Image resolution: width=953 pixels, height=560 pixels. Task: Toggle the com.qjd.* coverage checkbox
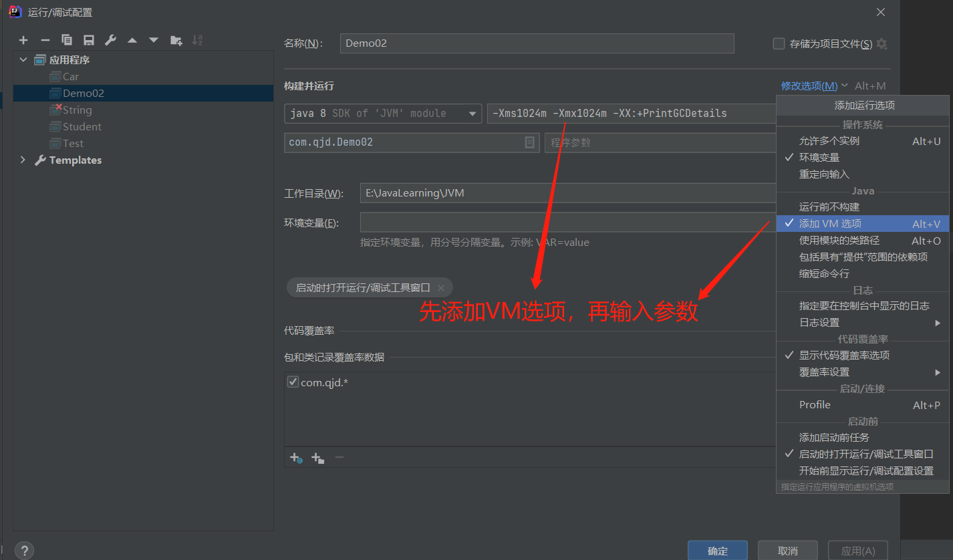293,382
